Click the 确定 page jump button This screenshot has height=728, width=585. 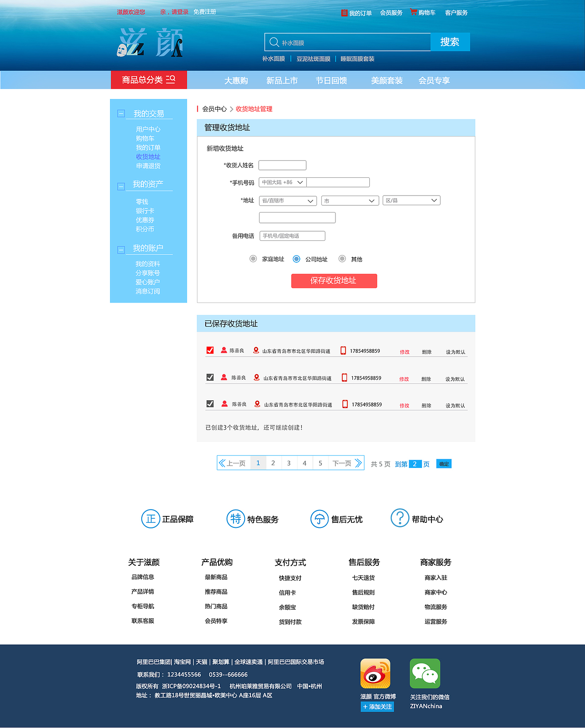pos(444,464)
